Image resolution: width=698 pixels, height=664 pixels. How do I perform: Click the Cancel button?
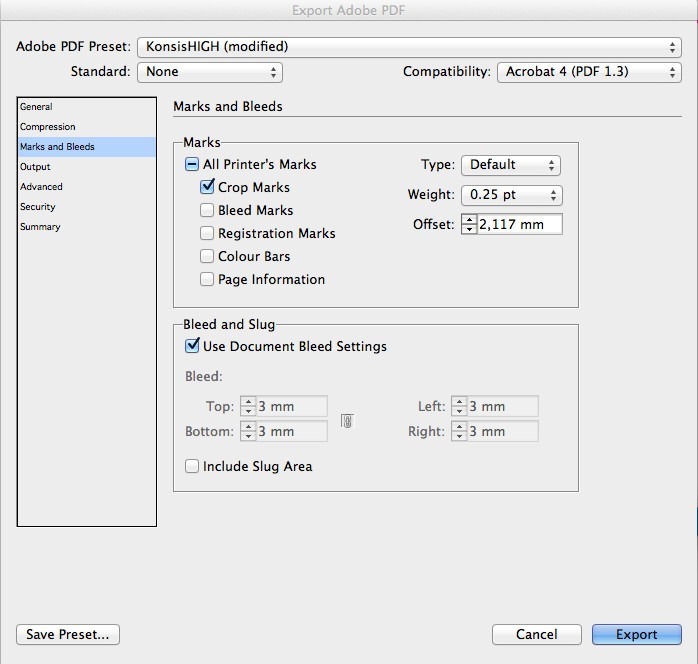point(536,634)
